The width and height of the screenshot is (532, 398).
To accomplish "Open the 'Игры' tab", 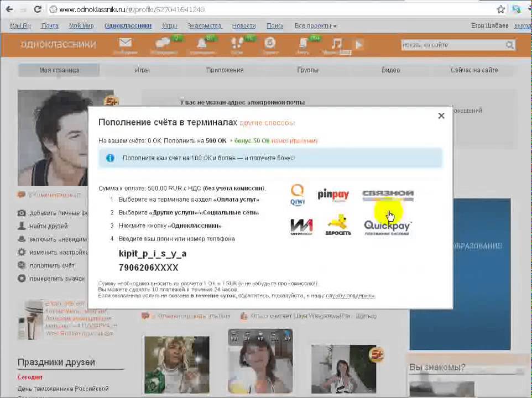I will [142, 70].
